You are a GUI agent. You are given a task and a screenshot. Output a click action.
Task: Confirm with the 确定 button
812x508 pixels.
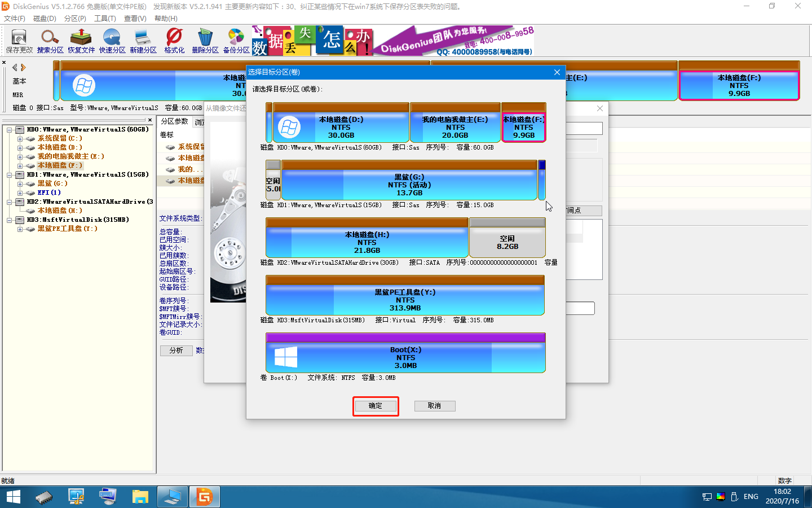[x=376, y=406]
